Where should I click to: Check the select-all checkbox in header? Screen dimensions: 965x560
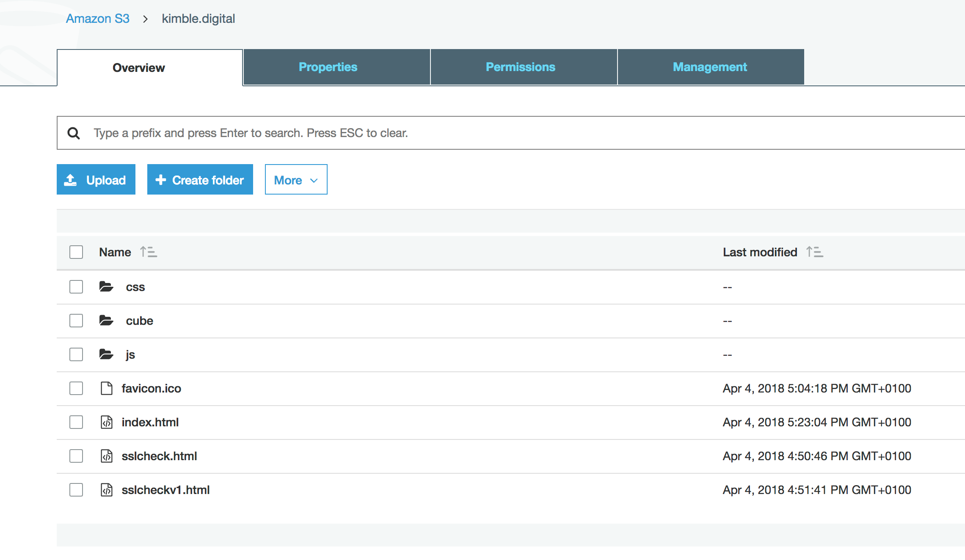(x=76, y=252)
